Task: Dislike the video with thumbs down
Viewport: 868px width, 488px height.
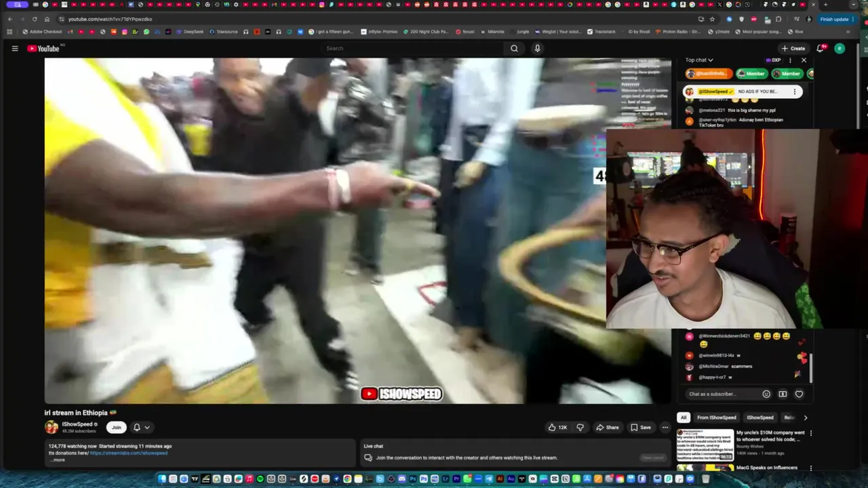Action: (580, 427)
